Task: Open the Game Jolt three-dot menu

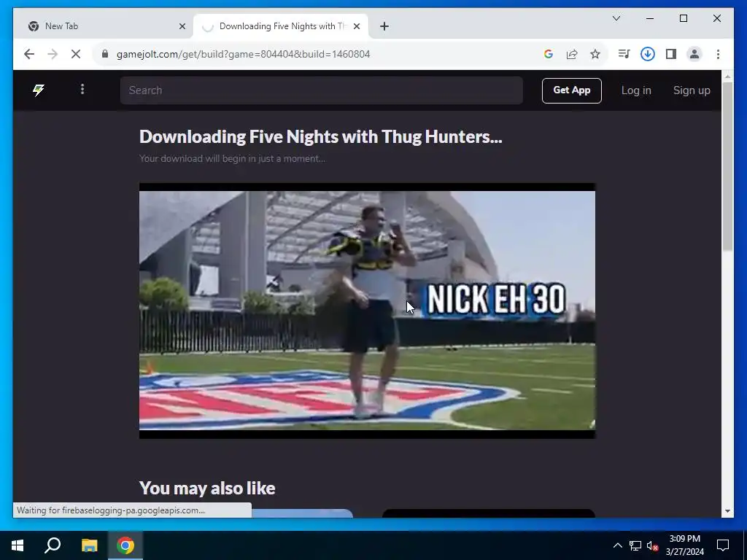Action: [82, 90]
